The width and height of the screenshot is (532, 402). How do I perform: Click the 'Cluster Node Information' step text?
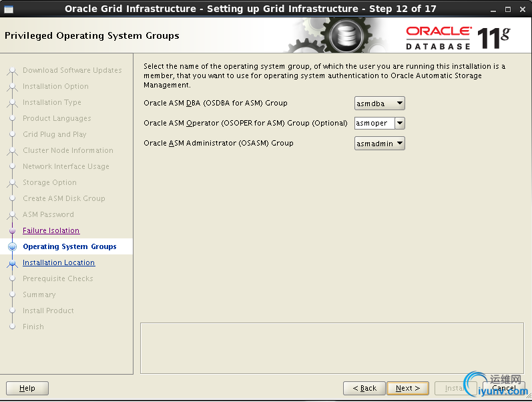pyautogui.click(x=68, y=150)
